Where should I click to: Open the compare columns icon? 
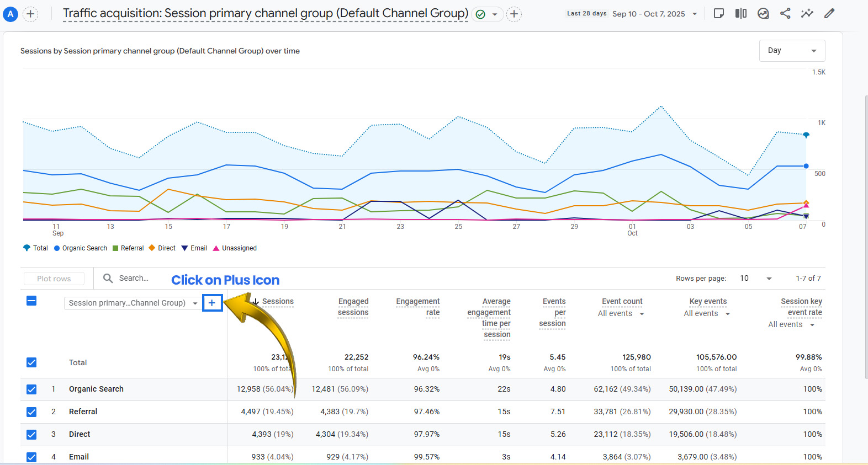741,13
